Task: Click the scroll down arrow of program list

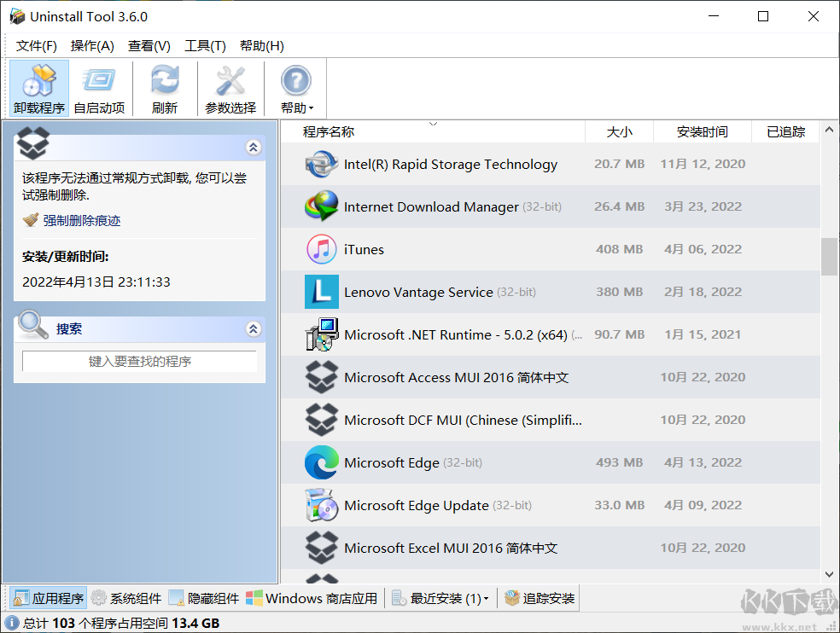Action: (x=829, y=575)
